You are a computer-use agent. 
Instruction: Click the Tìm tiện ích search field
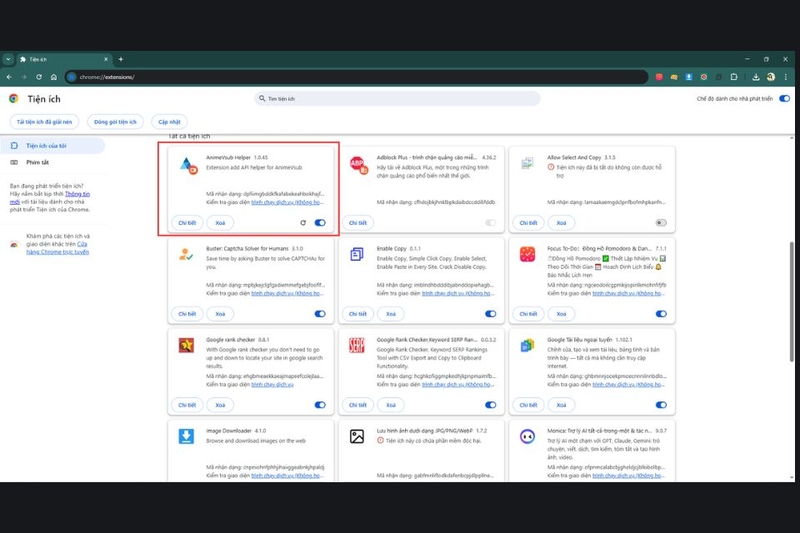click(397, 98)
